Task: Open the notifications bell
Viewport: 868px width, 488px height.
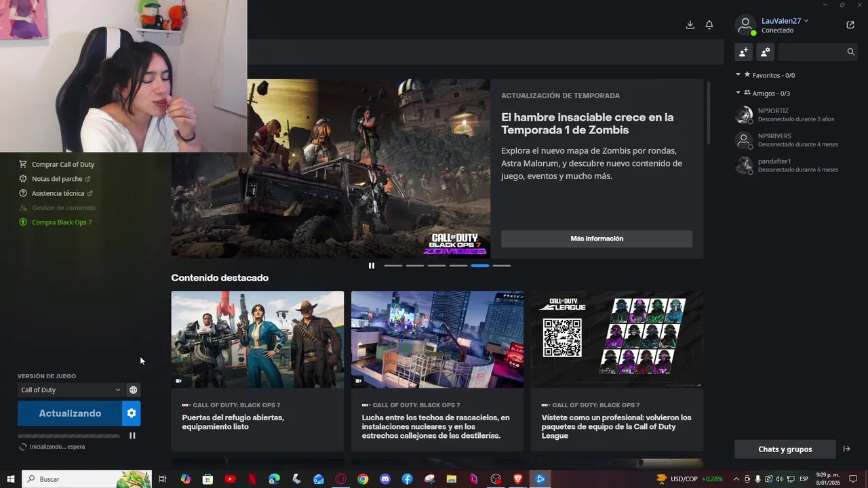Action: pyautogui.click(x=709, y=25)
